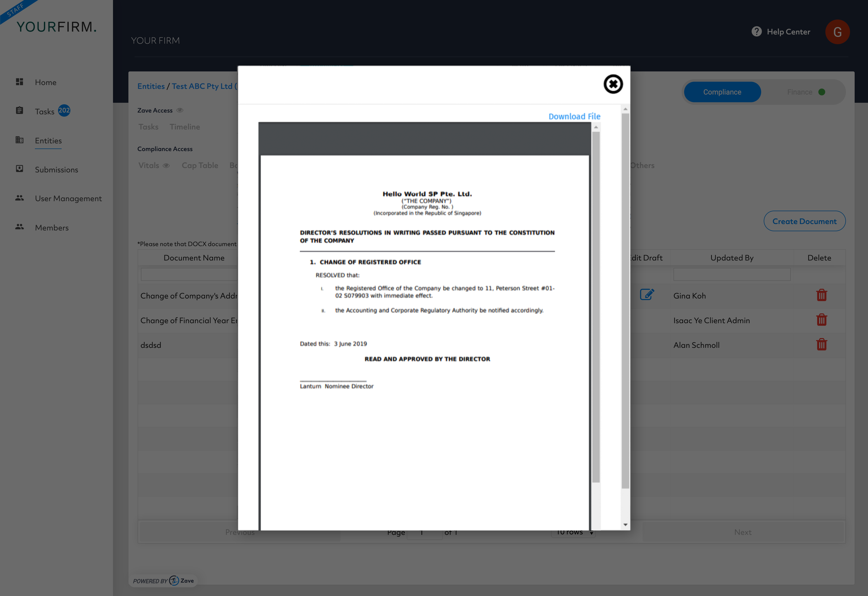The height and width of the screenshot is (596, 868).
Task: Open the Tasks tab under Zave Access
Action: [x=148, y=127]
